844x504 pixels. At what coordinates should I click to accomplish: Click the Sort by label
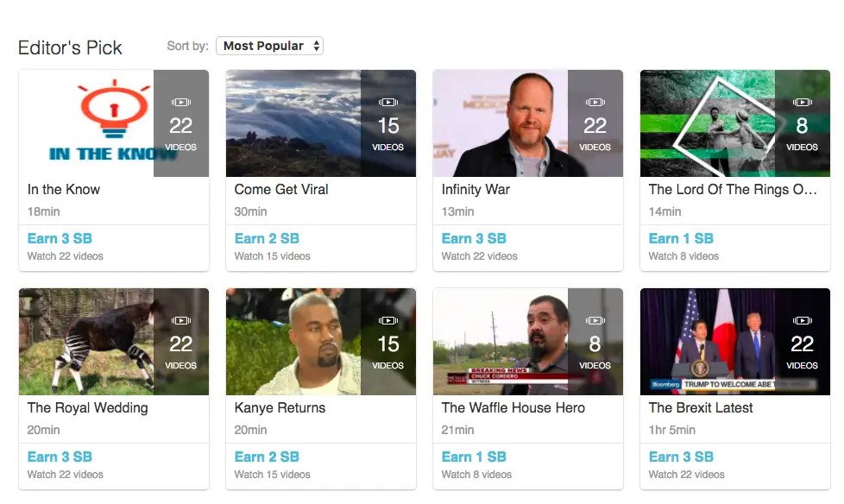pos(187,46)
